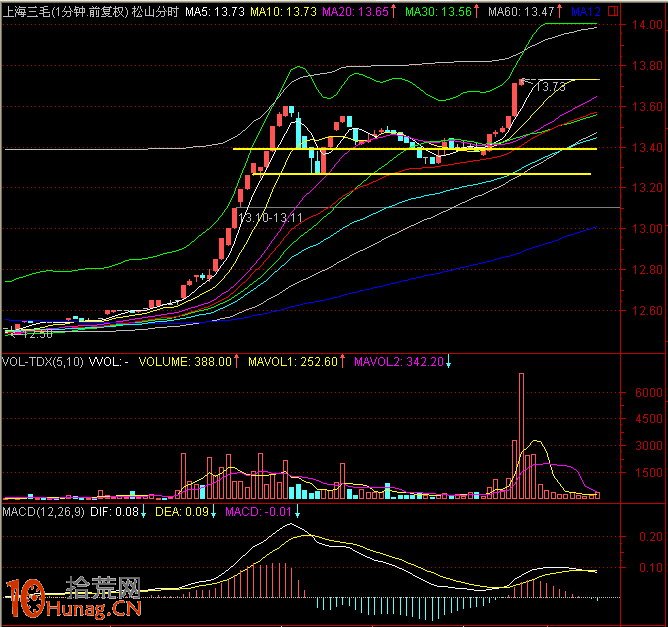Select the MA5: 13.73 indicator label
The image size is (668, 627).
coord(215,12)
